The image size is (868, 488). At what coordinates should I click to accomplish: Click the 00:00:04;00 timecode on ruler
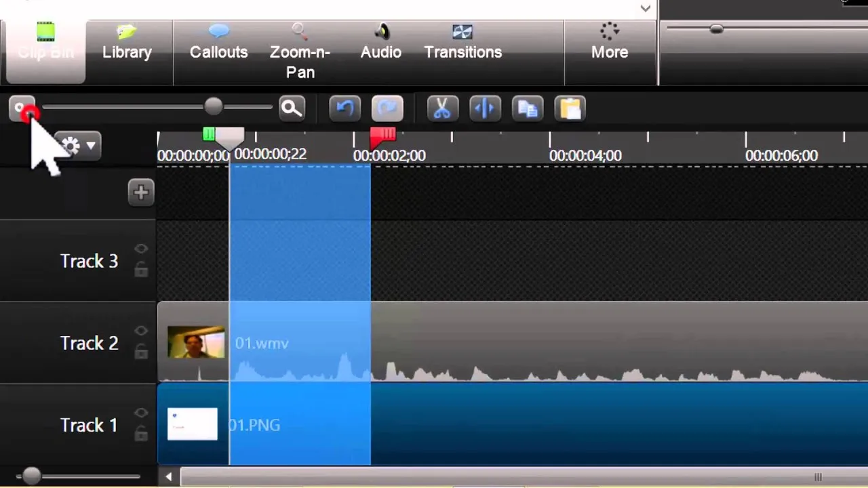tap(585, 156)
